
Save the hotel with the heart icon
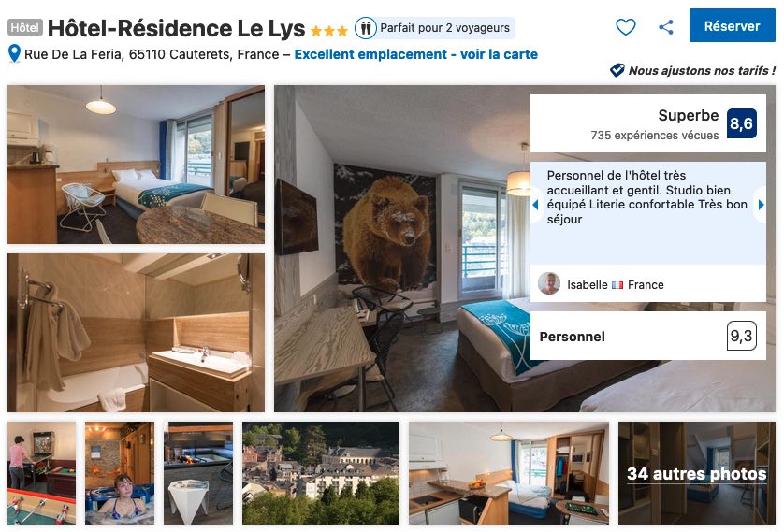click(625, 26)
